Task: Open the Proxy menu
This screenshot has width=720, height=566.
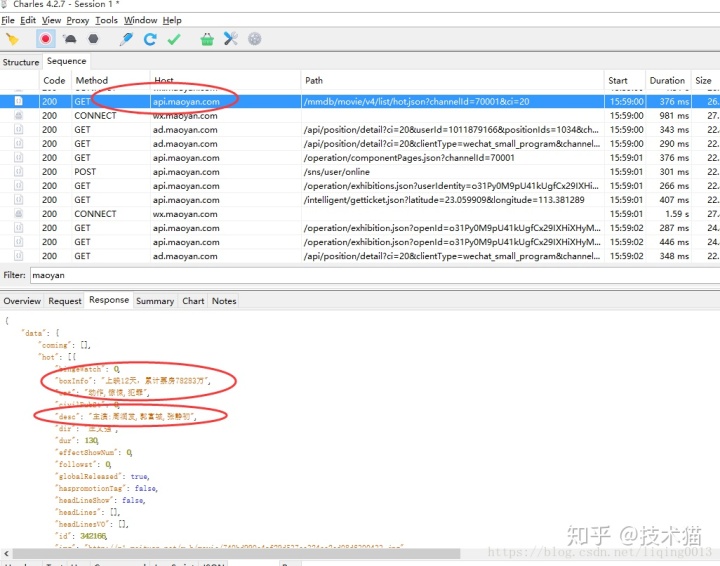Action: (78, 20)
